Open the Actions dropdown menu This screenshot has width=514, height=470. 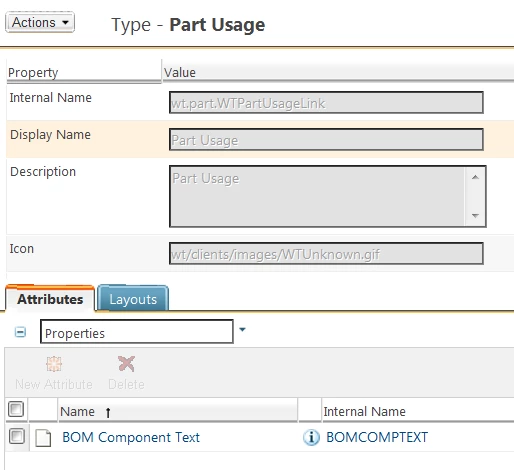[40, 22]
